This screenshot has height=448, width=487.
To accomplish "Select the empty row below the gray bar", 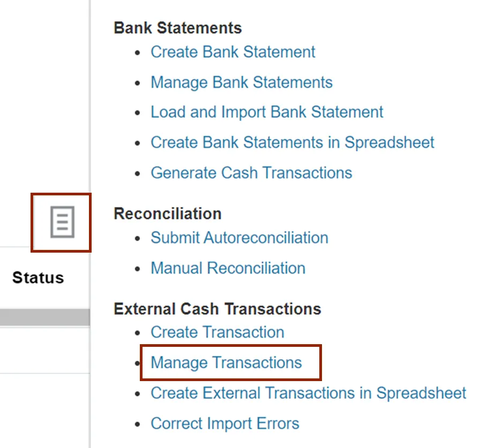I will [x=44, y=350].
